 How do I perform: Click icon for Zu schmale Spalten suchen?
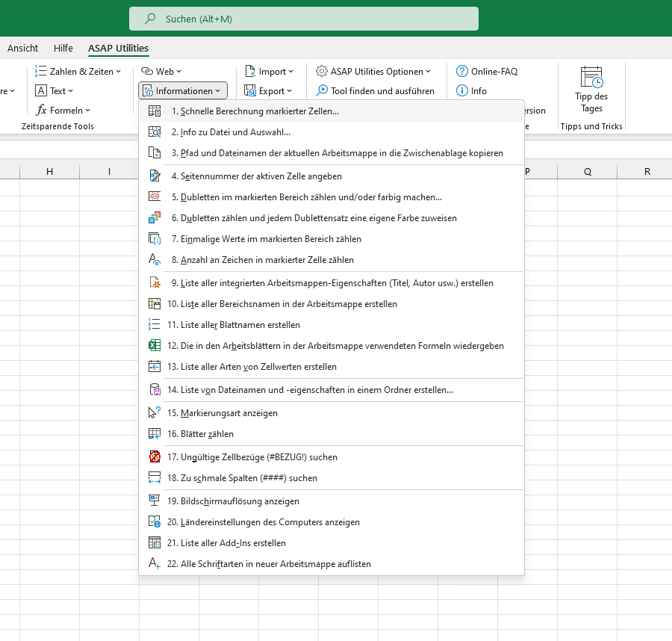click(155, 478)
